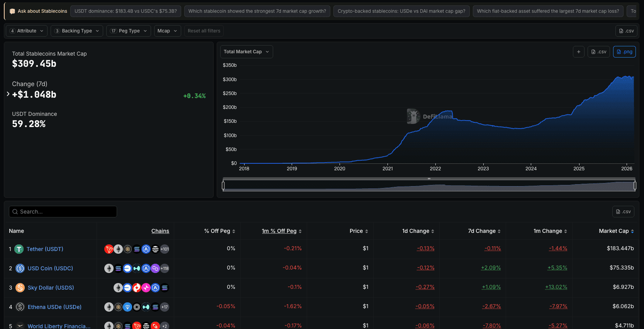The height and width of the screenshot is (329, 644).
Task: Open the Total Market Cap chart selector
Action: (246, 52)
